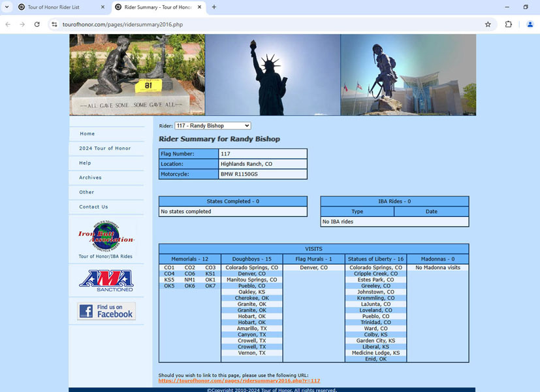Open the browser extensions puzzle icon

point(508,24)
